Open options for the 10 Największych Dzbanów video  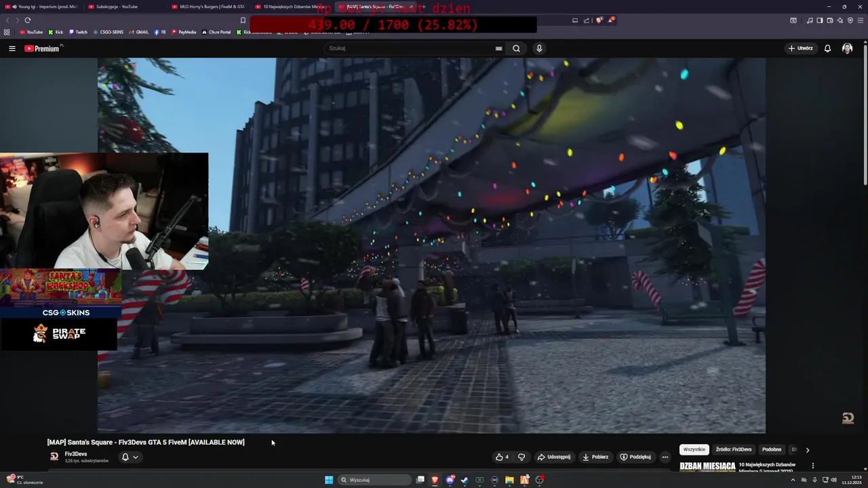812,466
